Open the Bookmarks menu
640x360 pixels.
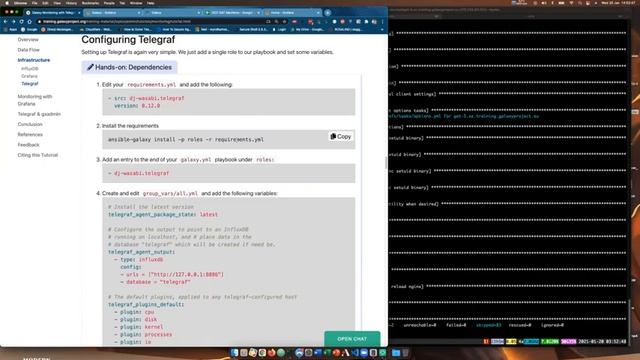click(90, 3)
